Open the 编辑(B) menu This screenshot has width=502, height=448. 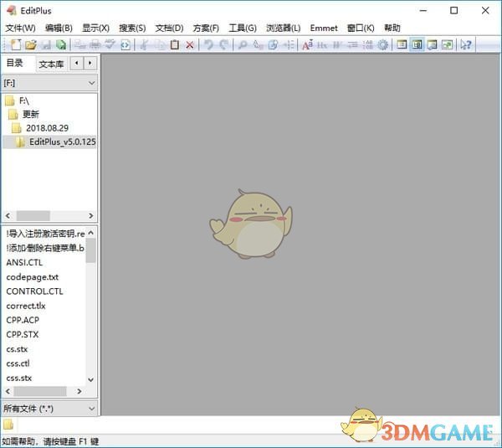(x=59, y=28)
